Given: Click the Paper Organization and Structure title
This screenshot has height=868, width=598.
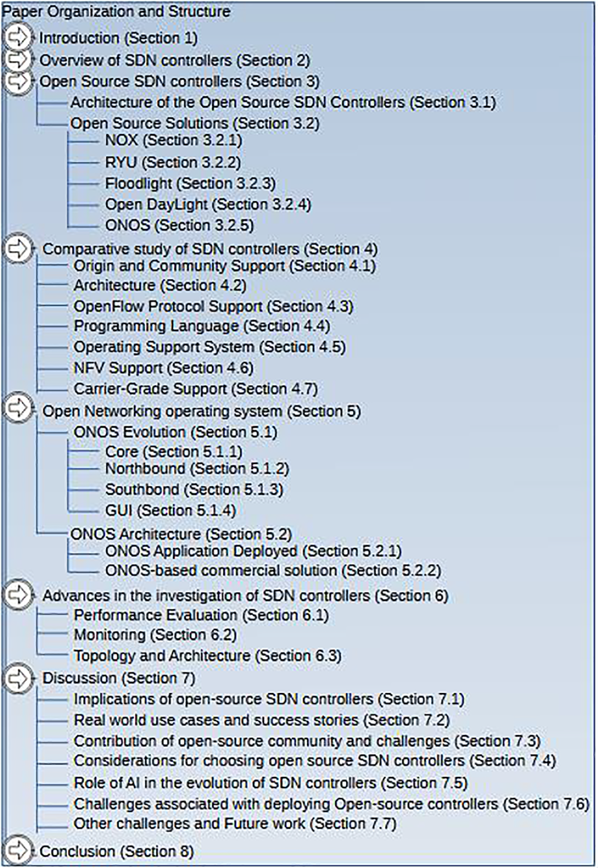Looking at the screenshot, I should 116,12.
